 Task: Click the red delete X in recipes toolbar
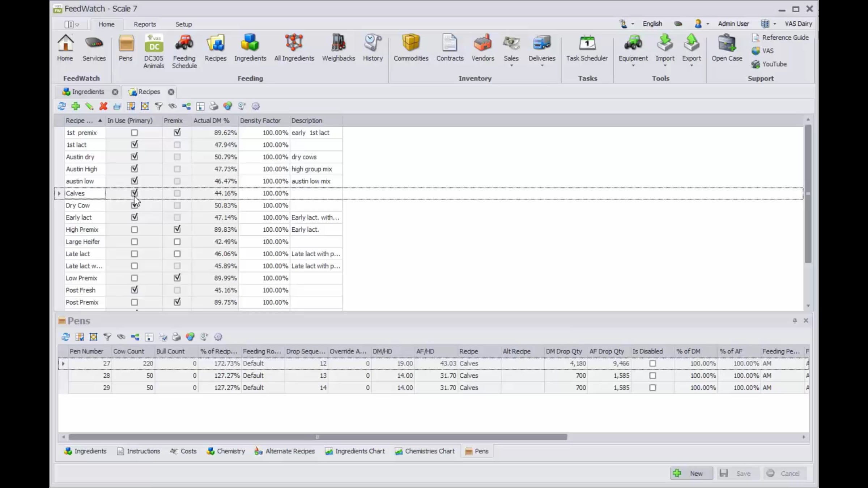coord(103,106)
